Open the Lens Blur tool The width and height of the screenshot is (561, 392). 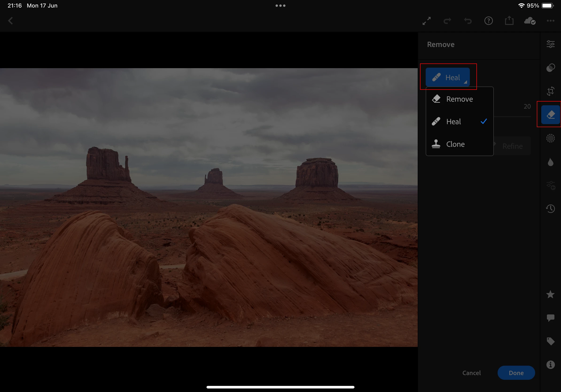(550, 138)
